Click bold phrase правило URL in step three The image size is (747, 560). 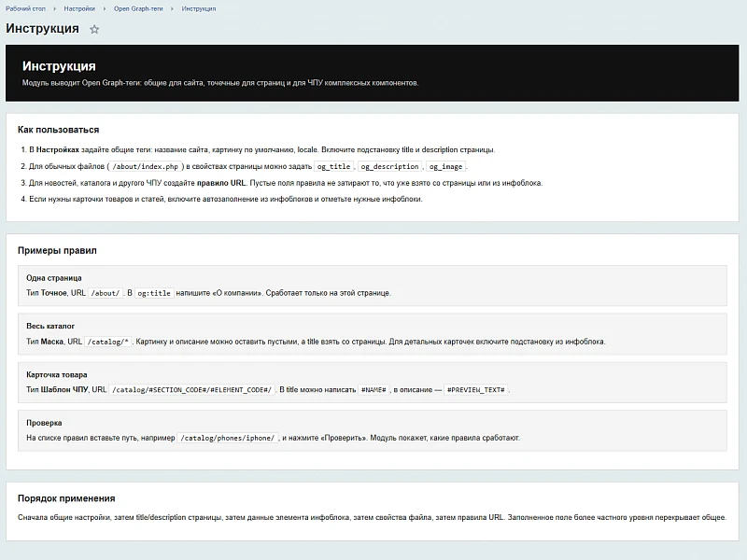point(221,183)
